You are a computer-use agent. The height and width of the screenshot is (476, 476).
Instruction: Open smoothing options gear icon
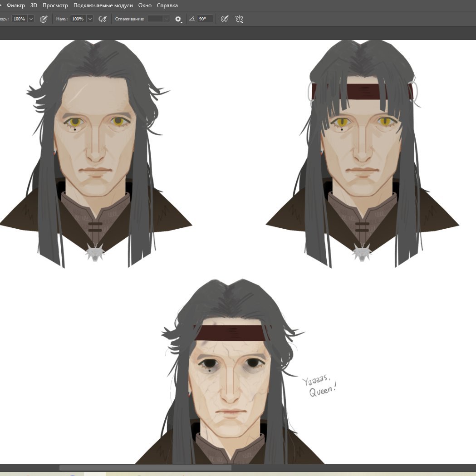tap(178, 19)
